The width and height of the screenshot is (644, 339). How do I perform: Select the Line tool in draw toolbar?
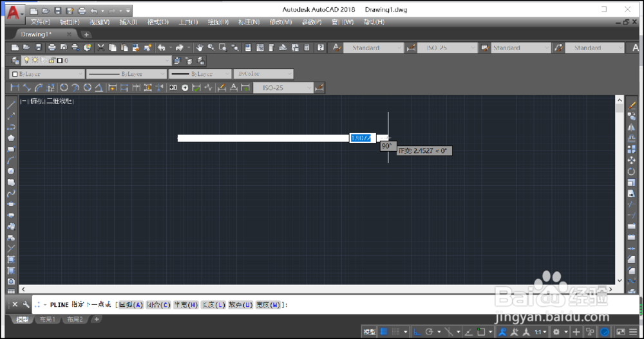click(x=11, y=105)
